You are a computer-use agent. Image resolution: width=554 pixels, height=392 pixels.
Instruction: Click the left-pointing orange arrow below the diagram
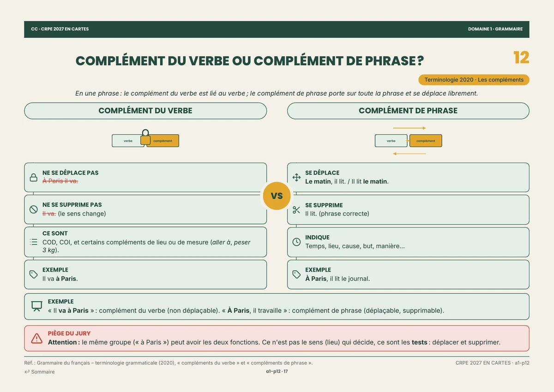pos(409,154)
